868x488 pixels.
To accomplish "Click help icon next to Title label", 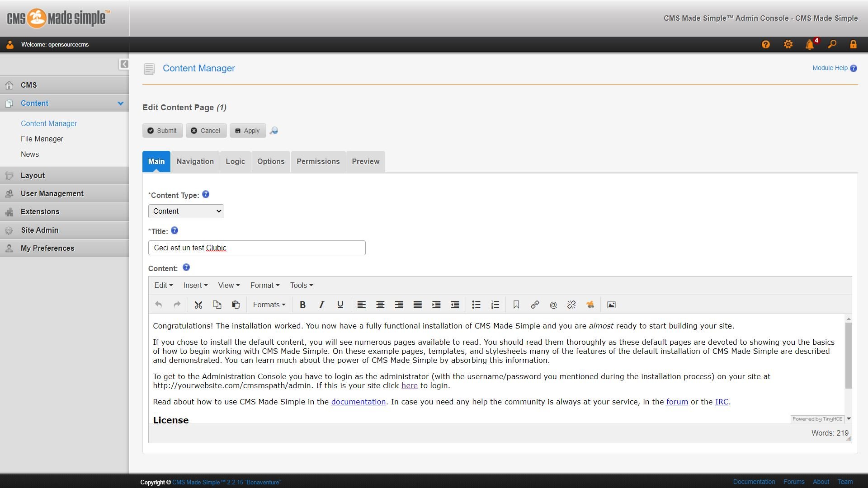I will [x=175, y=231].
